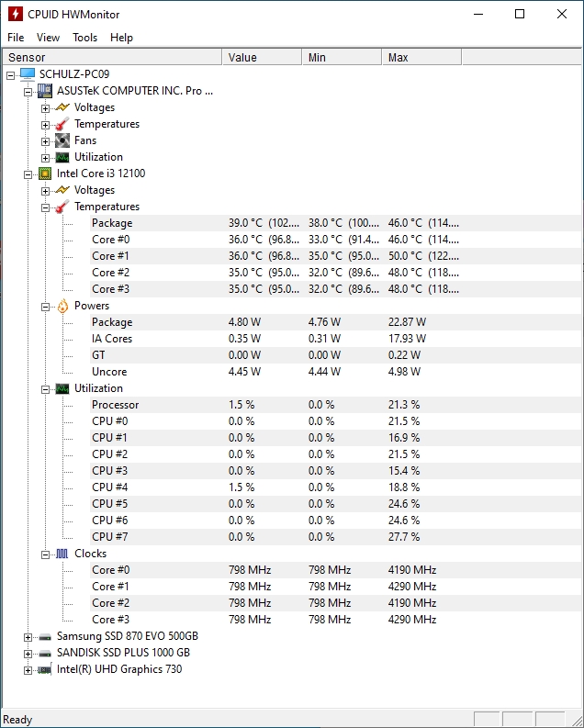The height and width of the screenshot is (728, 584).
Task: Open the Help menu
Action: (x=121, y=38)
